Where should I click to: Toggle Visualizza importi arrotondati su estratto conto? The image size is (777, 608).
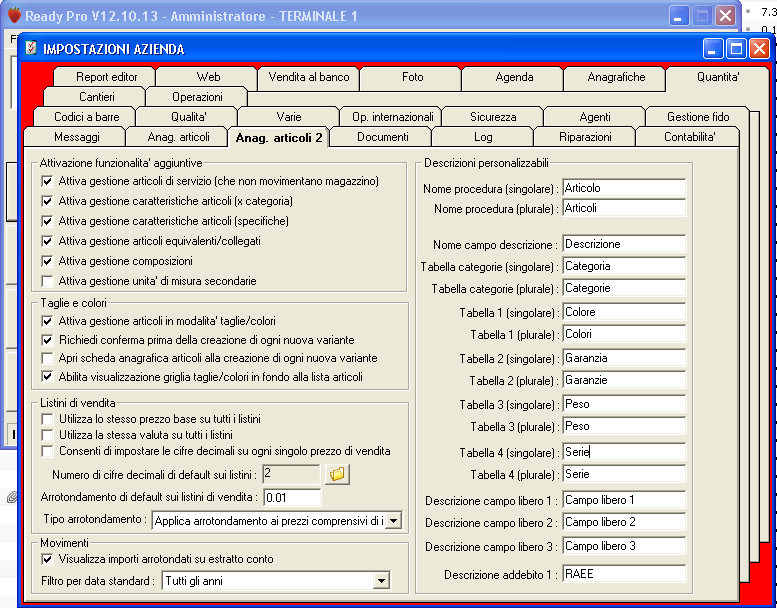click(x=47, y=559)
